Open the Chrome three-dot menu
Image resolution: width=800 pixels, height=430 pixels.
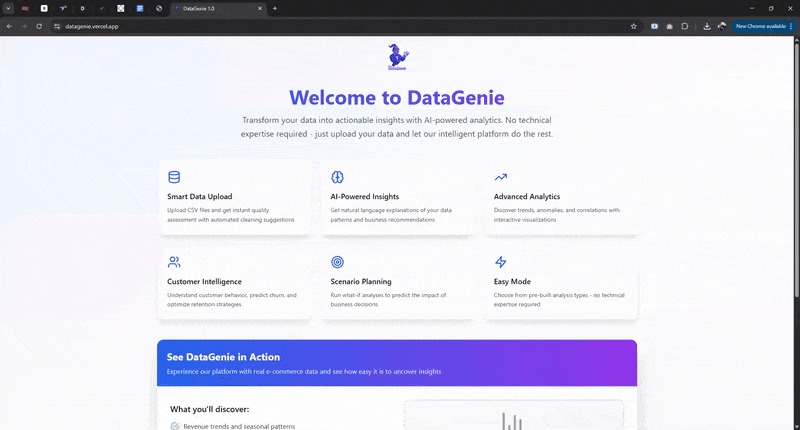tap(791, 26)
